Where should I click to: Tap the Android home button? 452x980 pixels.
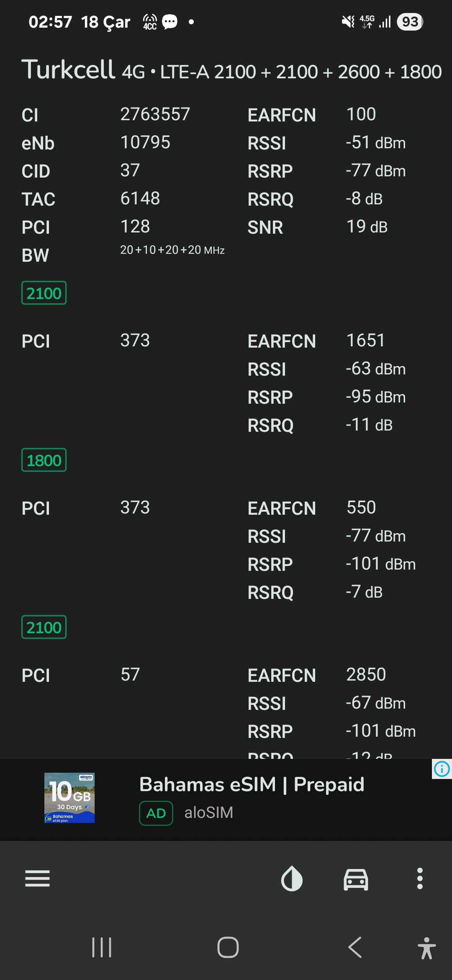228,947
